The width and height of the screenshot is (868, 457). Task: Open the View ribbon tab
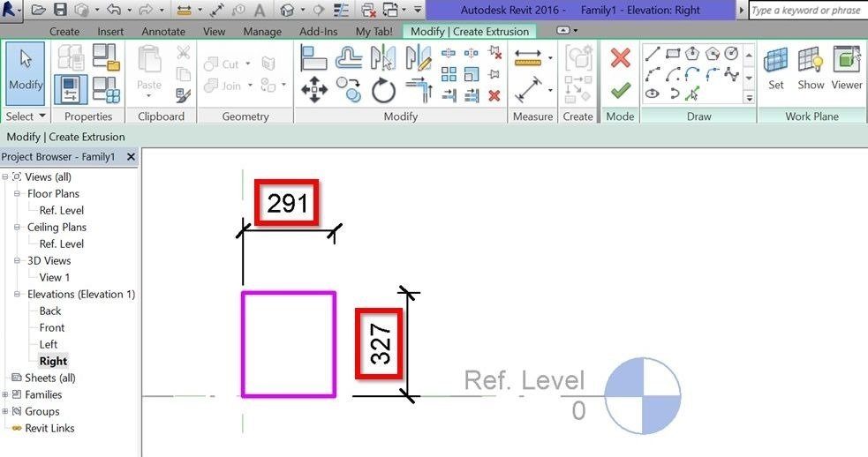click(x=214, y=32)
